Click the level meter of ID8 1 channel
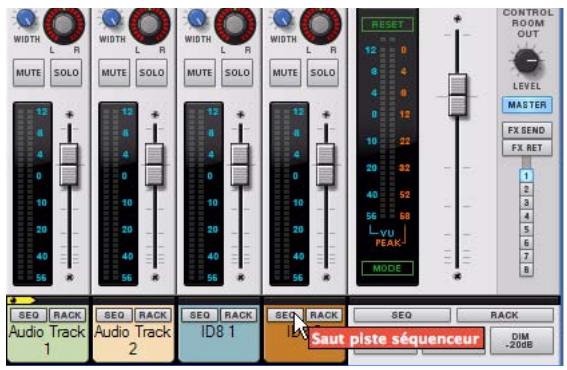This screenshot has width=567, height=370. [204, 194]
